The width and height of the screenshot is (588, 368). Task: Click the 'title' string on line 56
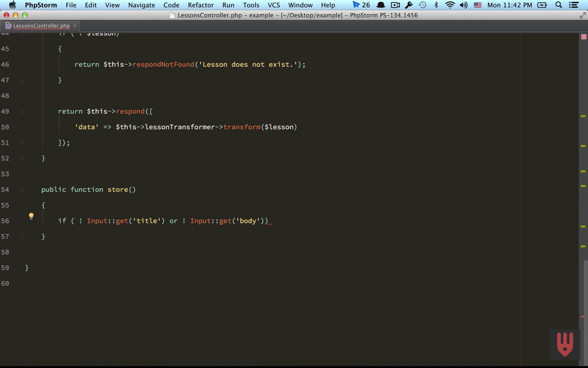click(146, 221)
